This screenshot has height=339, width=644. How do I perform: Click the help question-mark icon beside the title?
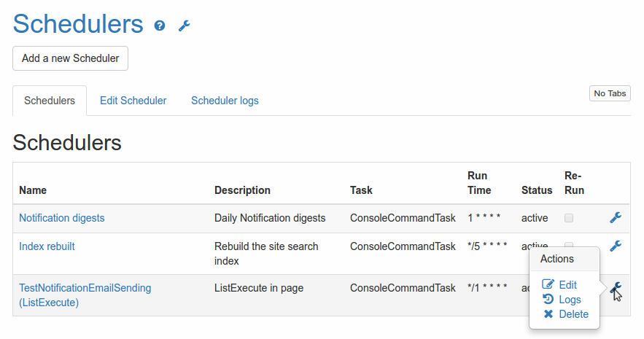tap(160, 26)
